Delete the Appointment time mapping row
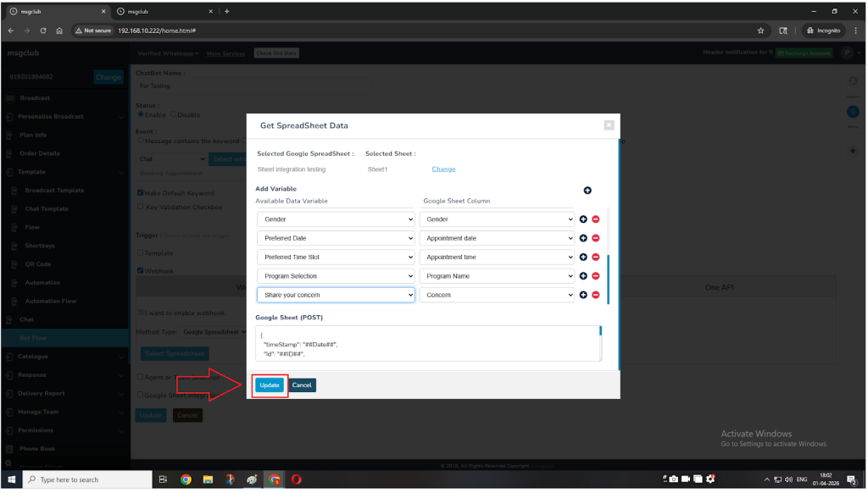This screenshot has height=493, width=868. [x=595, y=257]
